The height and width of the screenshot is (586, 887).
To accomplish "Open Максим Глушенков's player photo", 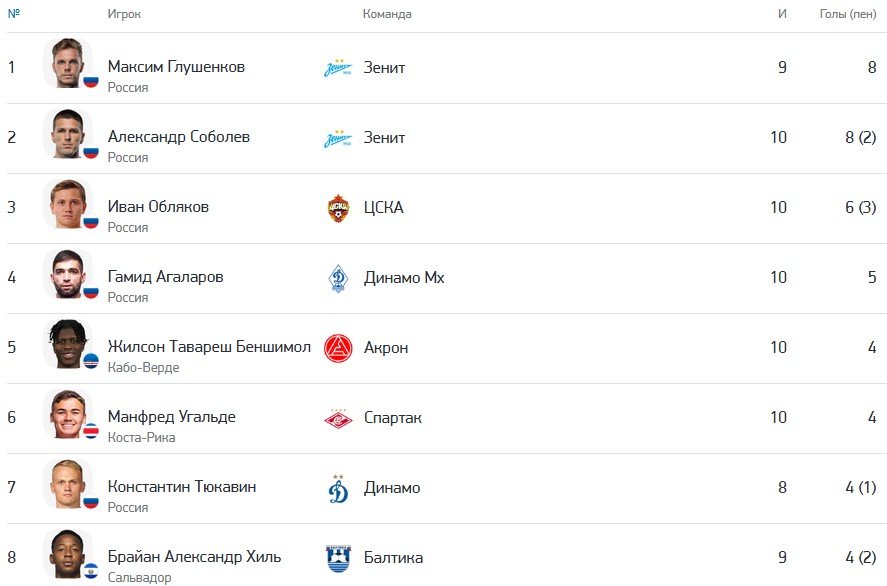I will pos(68,63).
